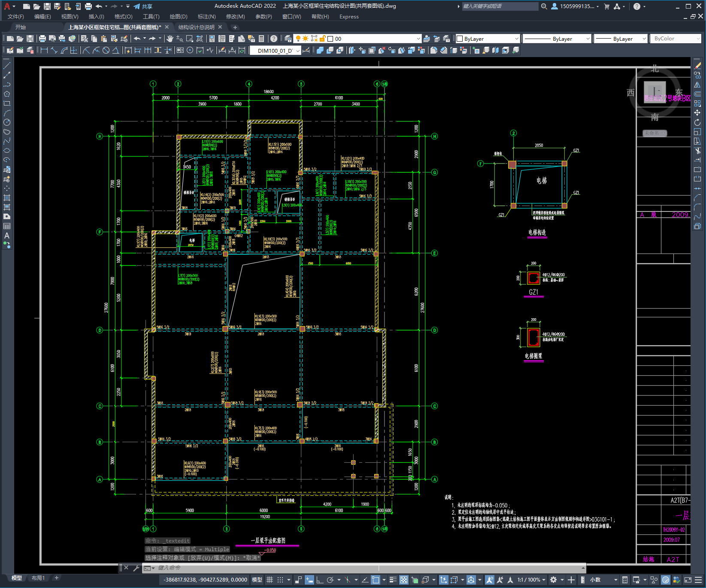Open the QuickCalc calculator icon
This screenshot has height=588, width=706.
(x=261, y=39)
